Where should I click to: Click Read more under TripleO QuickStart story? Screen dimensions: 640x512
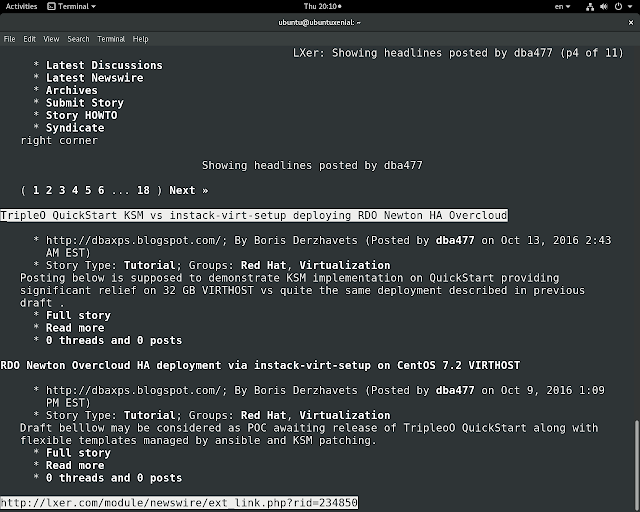[75, 328]
